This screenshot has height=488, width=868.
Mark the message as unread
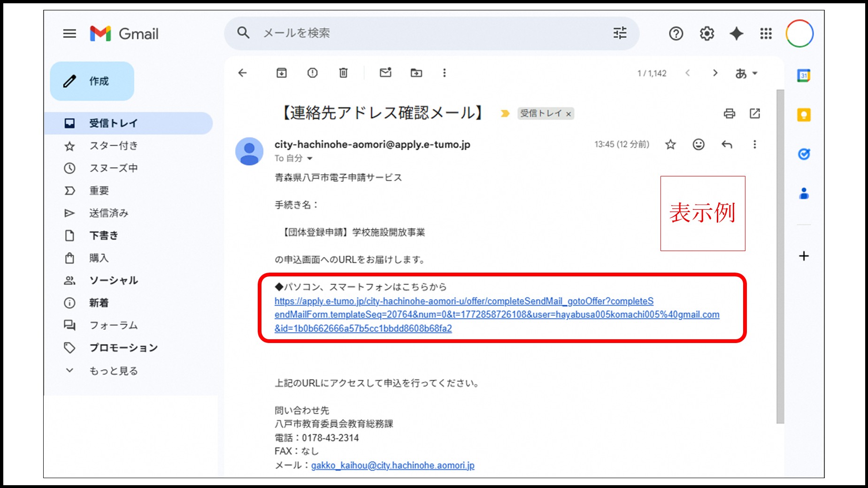385,73
